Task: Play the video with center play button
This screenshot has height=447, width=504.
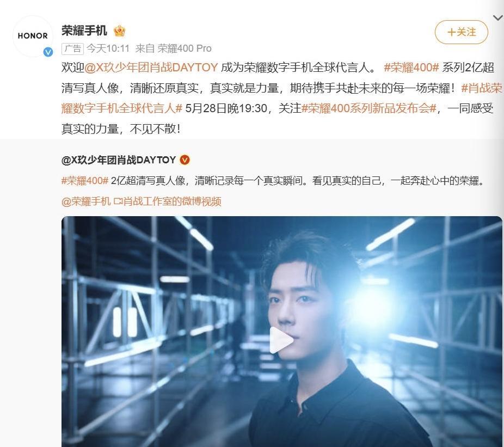Action: 281,340
